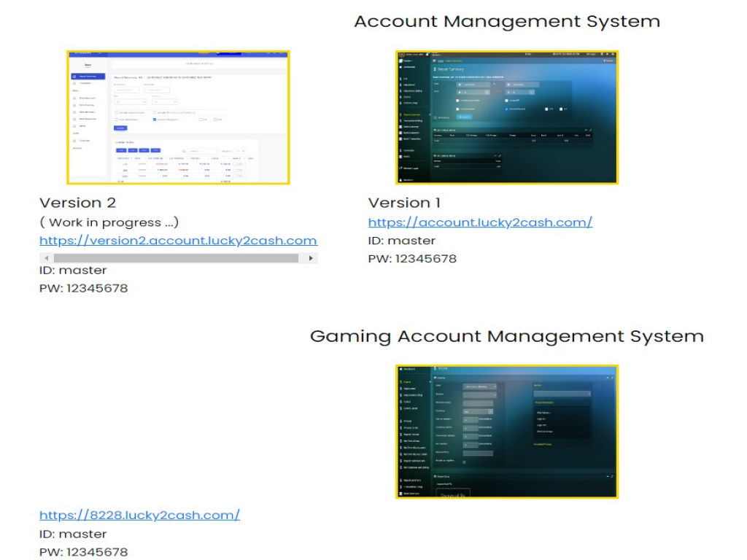The height and width of the screenshot is (560, 747).
Task: Open the 8228.lucky2cash.com link
Action: coord(139,516)
